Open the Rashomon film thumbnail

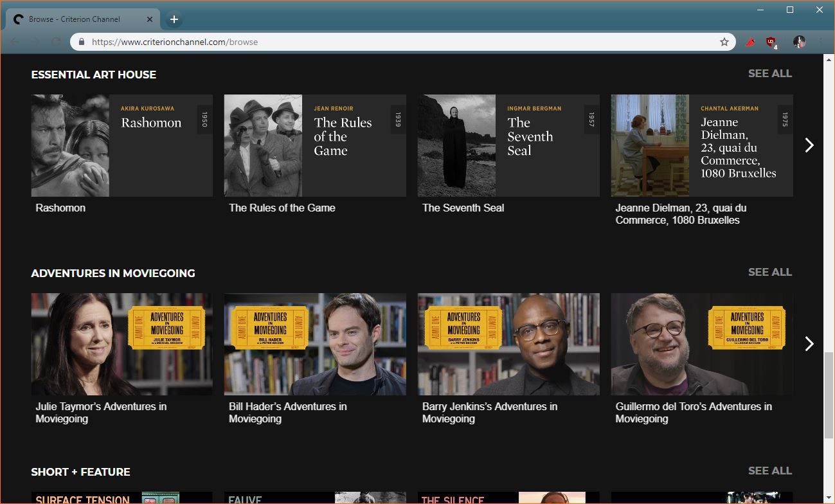tap(122, 145)
